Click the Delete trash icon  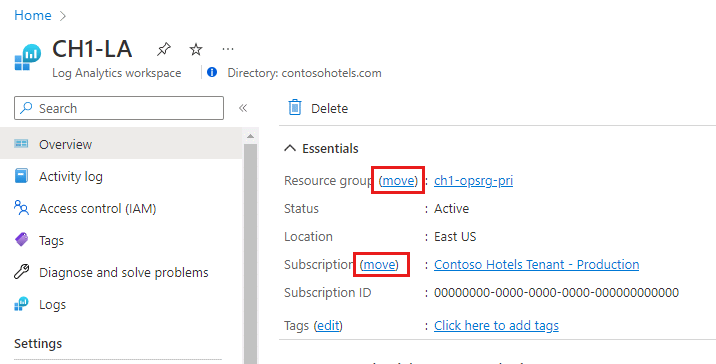(x=295, y=108)
